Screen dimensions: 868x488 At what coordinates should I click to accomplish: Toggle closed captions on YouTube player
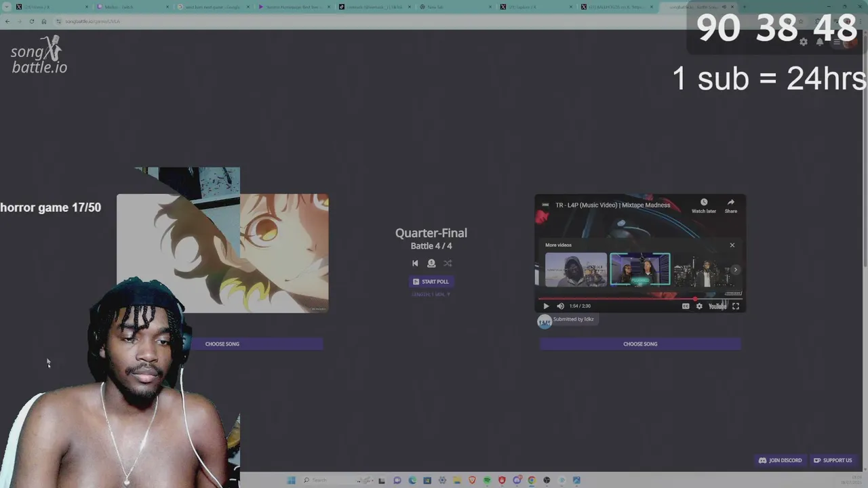click(x=686, y=306)
